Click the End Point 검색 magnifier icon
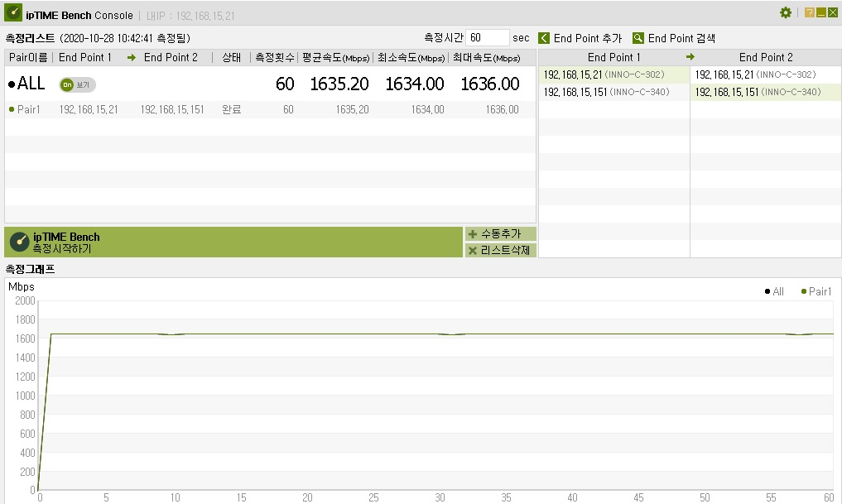Screen dimensions: 842x504 coord(638,38)
